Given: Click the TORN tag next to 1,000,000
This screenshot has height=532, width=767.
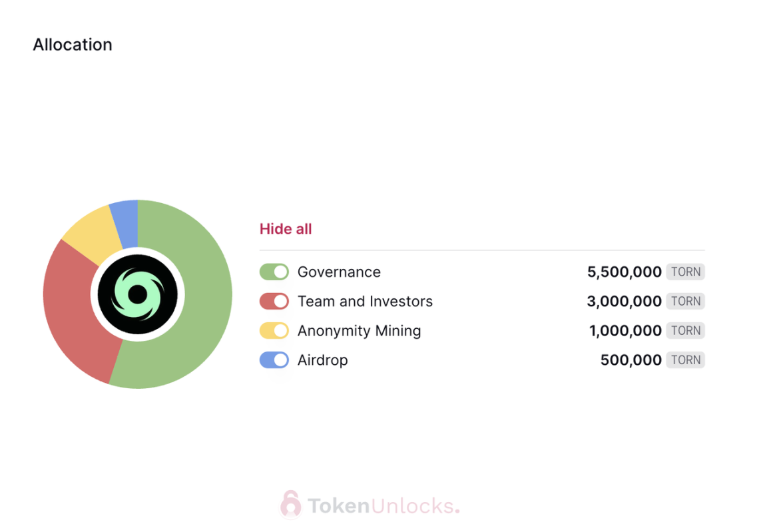Looking at the screenshot, I should click(x=685, y=330).
